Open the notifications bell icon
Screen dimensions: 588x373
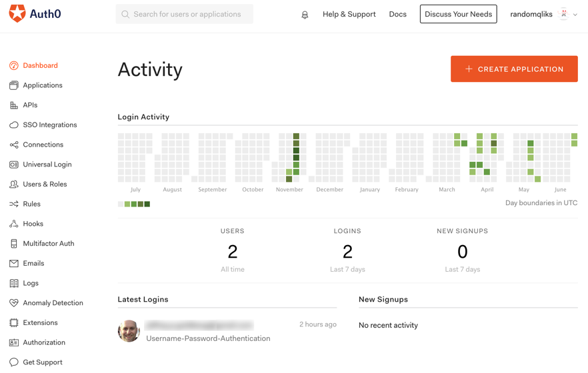pyautogui.click(x=305, y=15)
